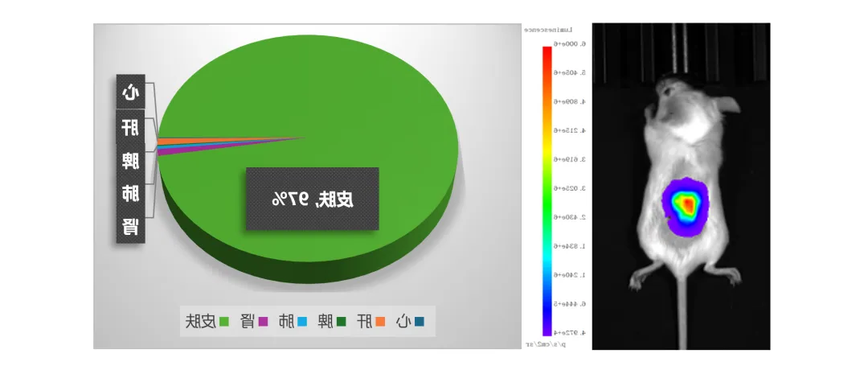
Task: Select the light blue 肺 legend marker
Action: coord(302,322)
